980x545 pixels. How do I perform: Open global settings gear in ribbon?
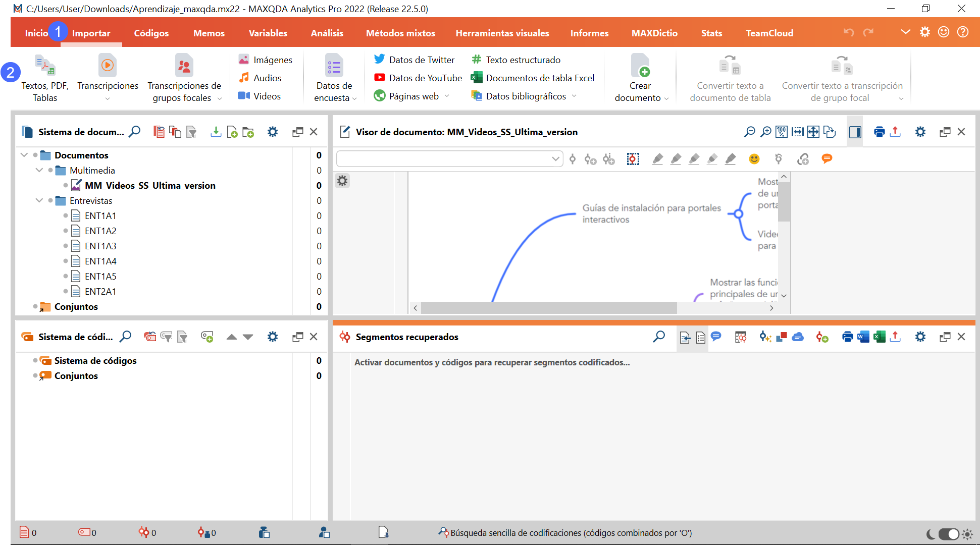pos(924,32)
